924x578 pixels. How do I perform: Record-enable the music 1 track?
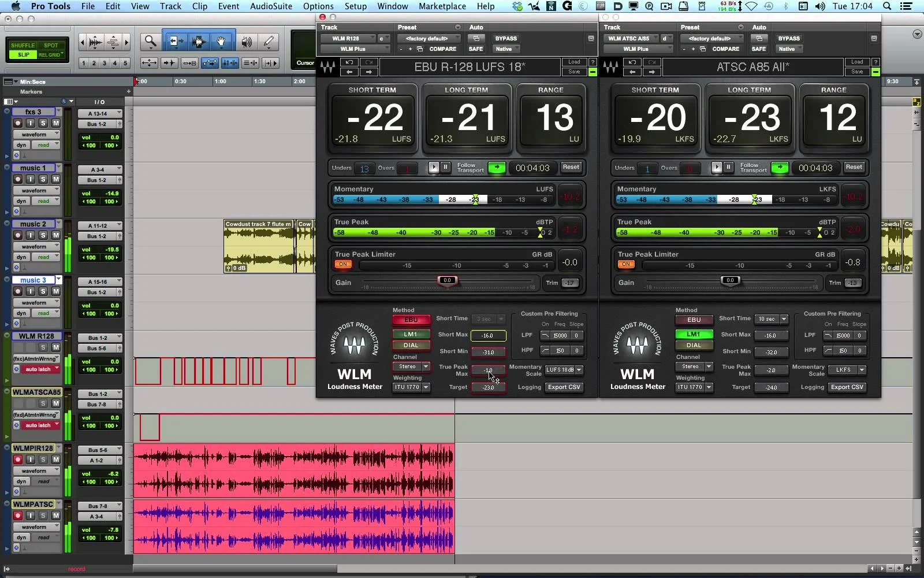(17, 179)
